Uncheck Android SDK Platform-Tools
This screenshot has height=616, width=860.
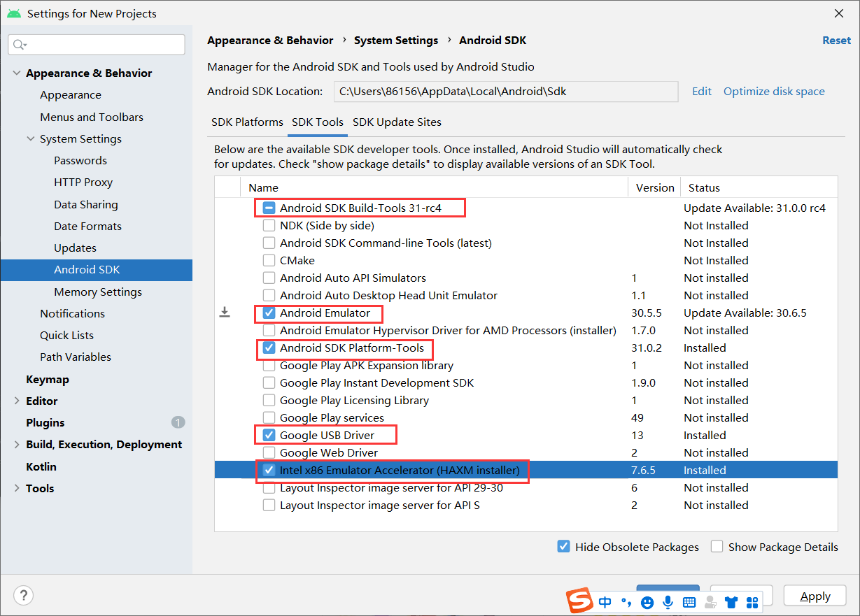[x=269, y=348]
